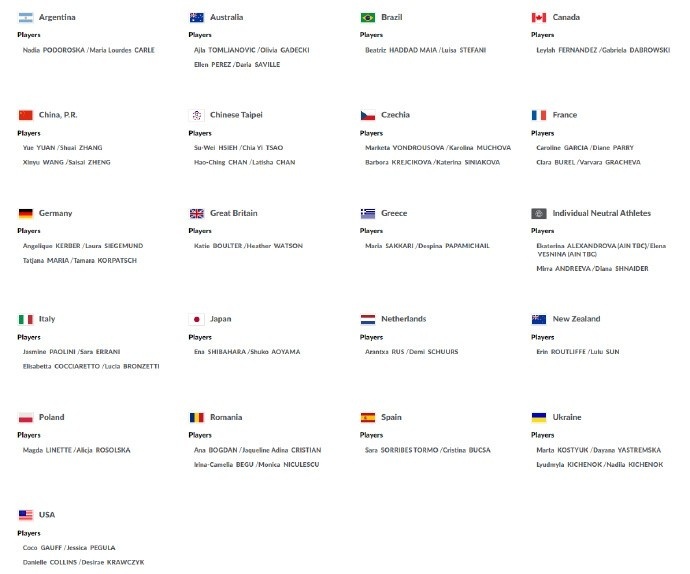Select the Brazil flag icon
The image size is (690, 574).
tap(368, 18)
